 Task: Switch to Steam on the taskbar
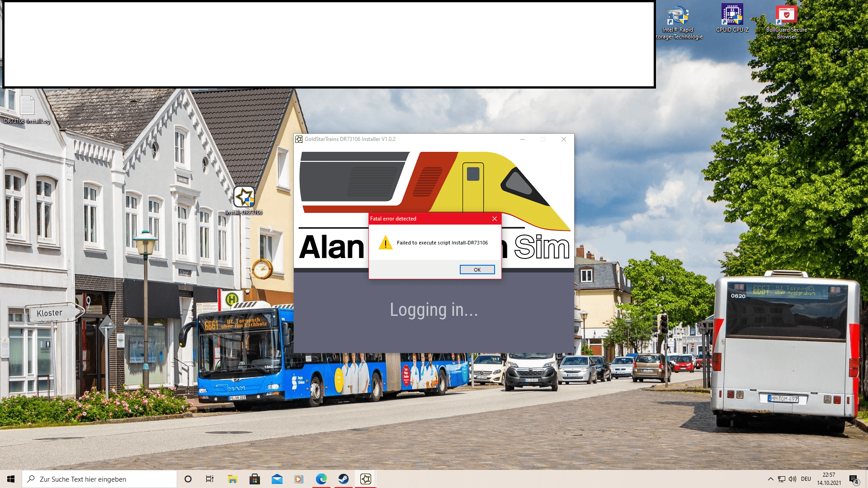point(344,479)
